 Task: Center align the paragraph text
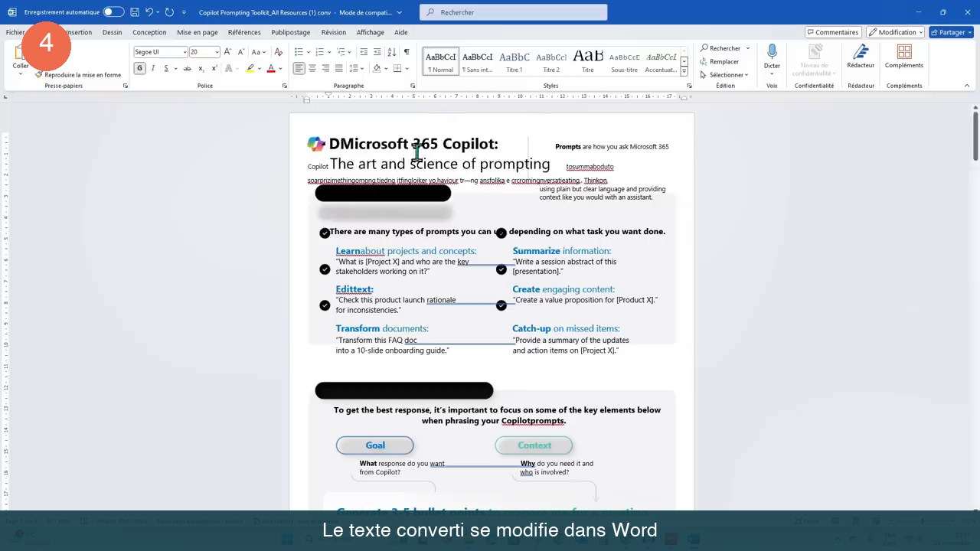[x=312, y=68]
